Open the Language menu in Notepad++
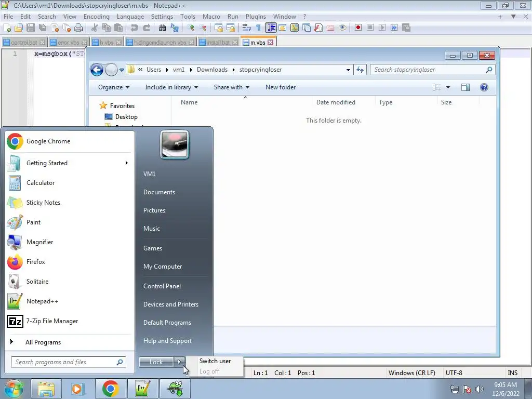This screenshot has width=532, height=399. (130, 16)
